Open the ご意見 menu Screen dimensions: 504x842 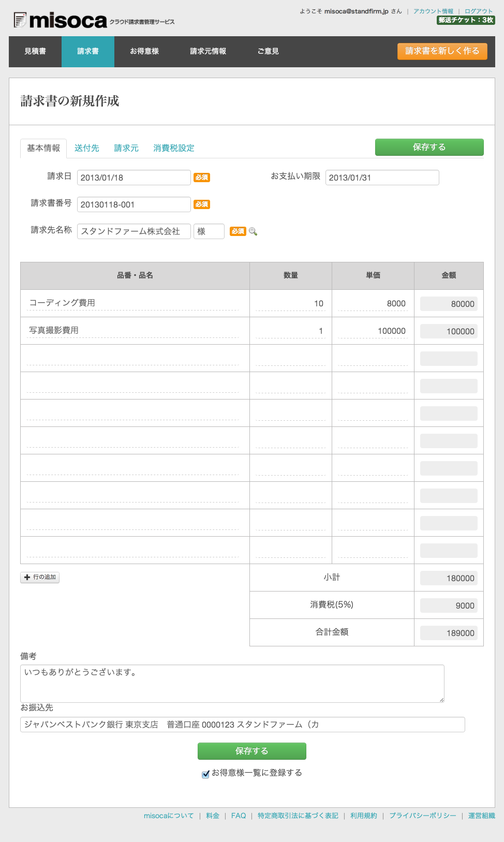[268, 51]
